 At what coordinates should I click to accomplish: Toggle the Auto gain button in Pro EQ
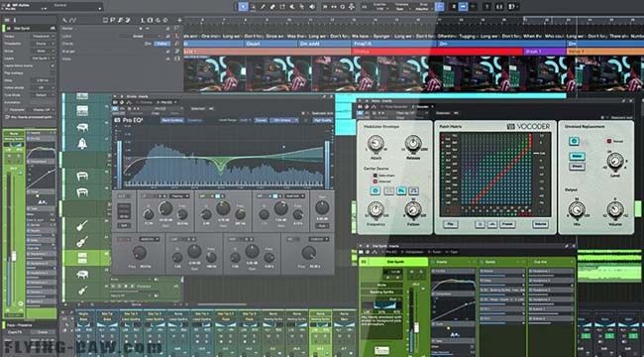coord(322,225)
